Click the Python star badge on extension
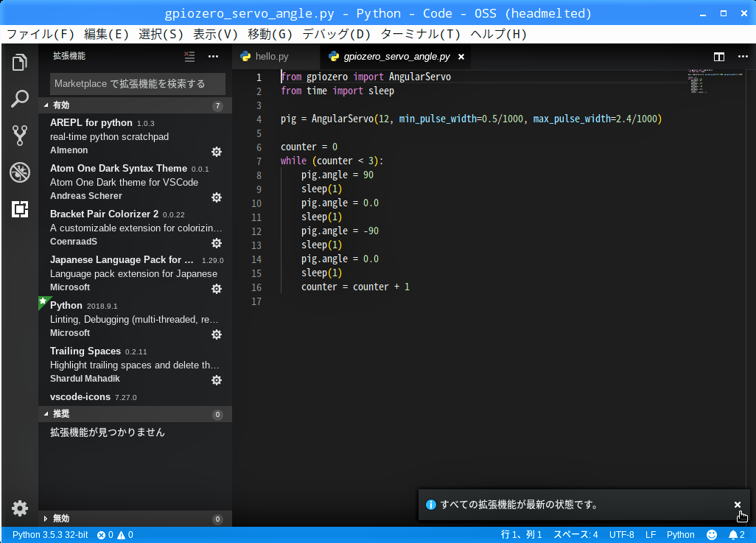 (43, 301)
